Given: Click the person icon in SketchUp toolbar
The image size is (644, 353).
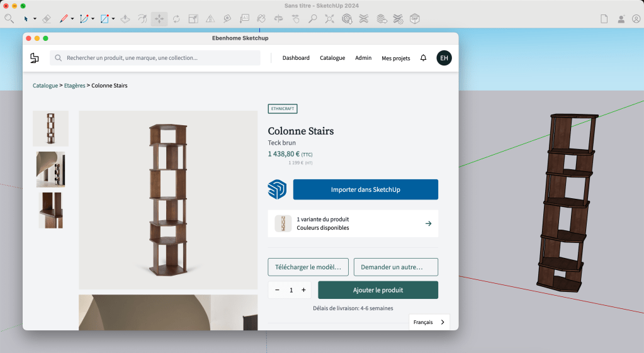Looking at the screenshot, I should pyautogui.click(x=621, y=19).
